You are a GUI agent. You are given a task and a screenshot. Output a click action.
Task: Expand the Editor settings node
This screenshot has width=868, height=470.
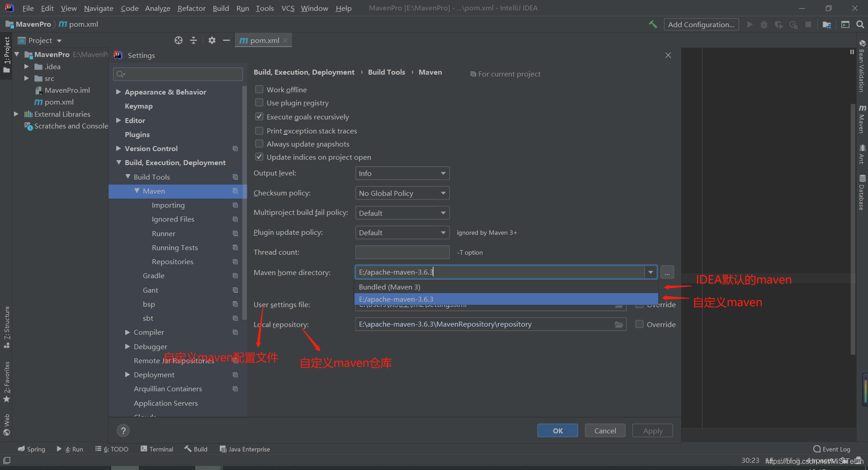118,120
